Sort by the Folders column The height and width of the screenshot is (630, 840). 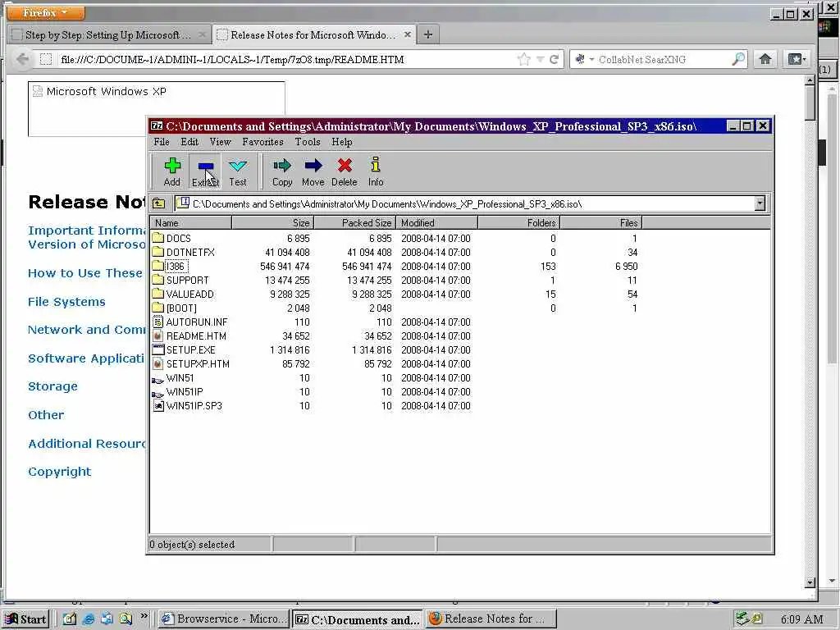coord(518,223)
